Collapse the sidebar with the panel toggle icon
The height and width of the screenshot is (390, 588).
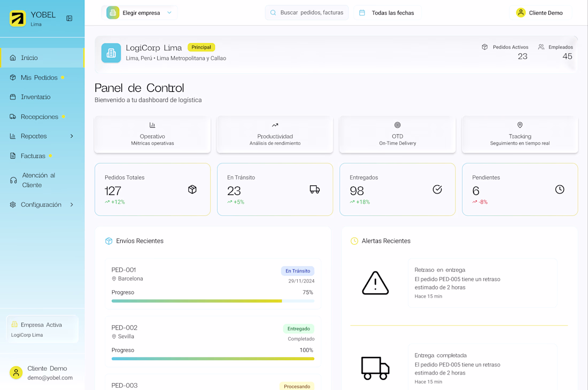[69, 18]
